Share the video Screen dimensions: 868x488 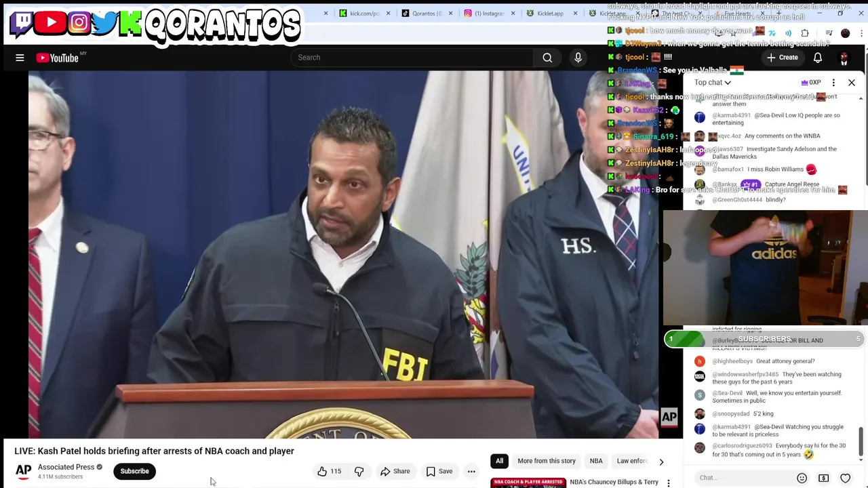click(395, 471)
